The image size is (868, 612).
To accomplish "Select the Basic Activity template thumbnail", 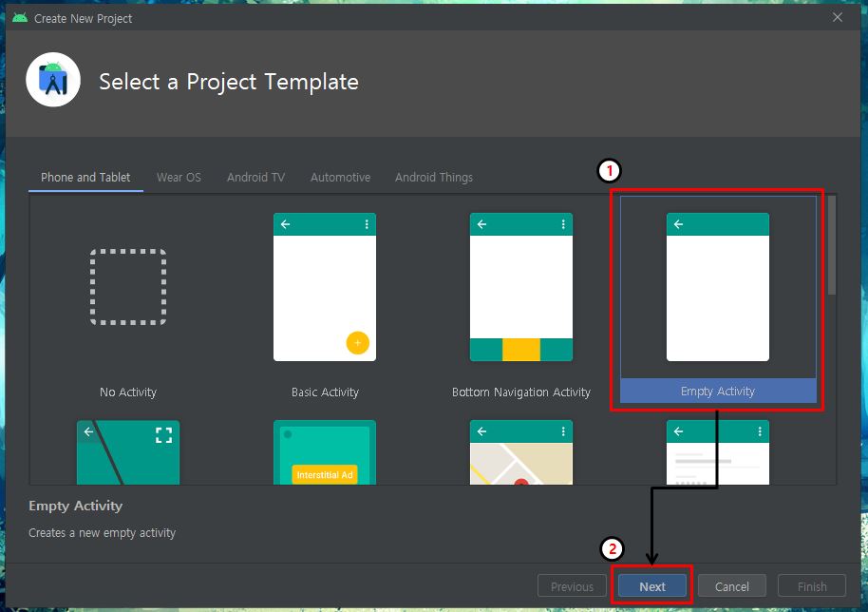I will pyautogui.click(x=325, y=287).
